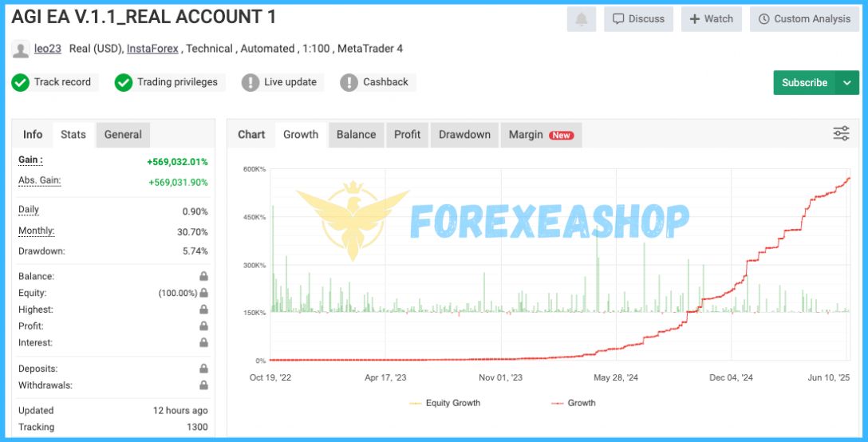Click the Trading privileges green checkmark
Viewport: 868px width, 442px height.
pos(124,82)
